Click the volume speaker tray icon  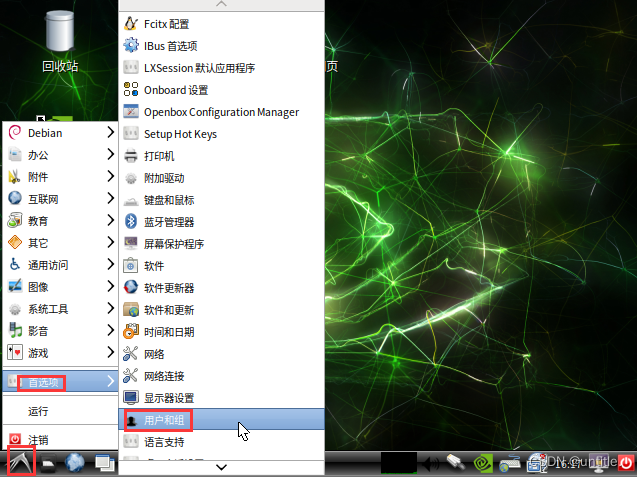tap(430, 463)
